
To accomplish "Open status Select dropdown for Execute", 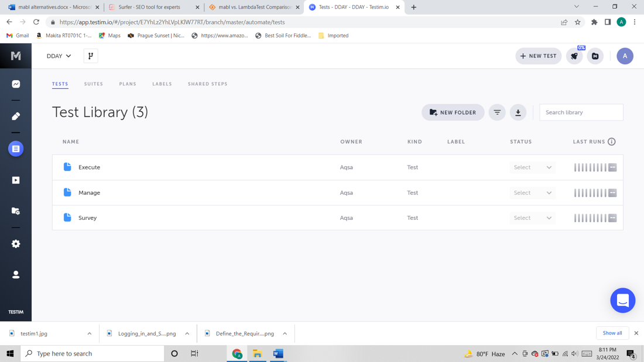I will pos(532,167).
